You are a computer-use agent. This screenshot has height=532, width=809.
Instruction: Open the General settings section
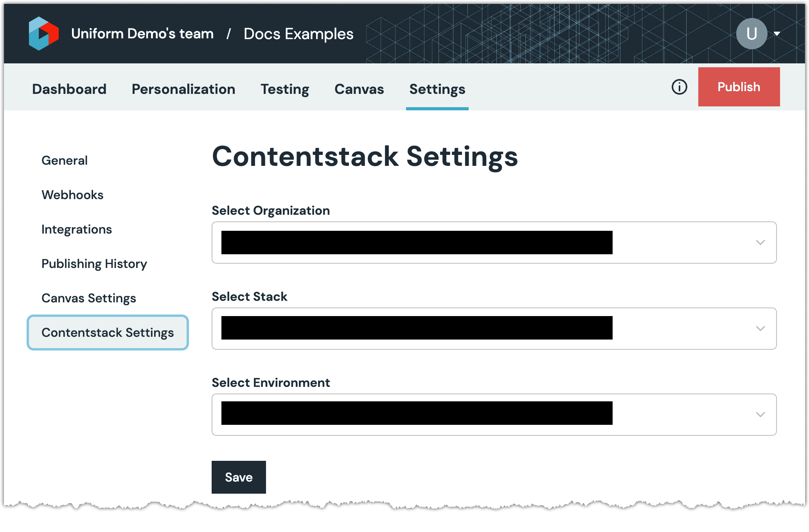[x=64, y=160]
